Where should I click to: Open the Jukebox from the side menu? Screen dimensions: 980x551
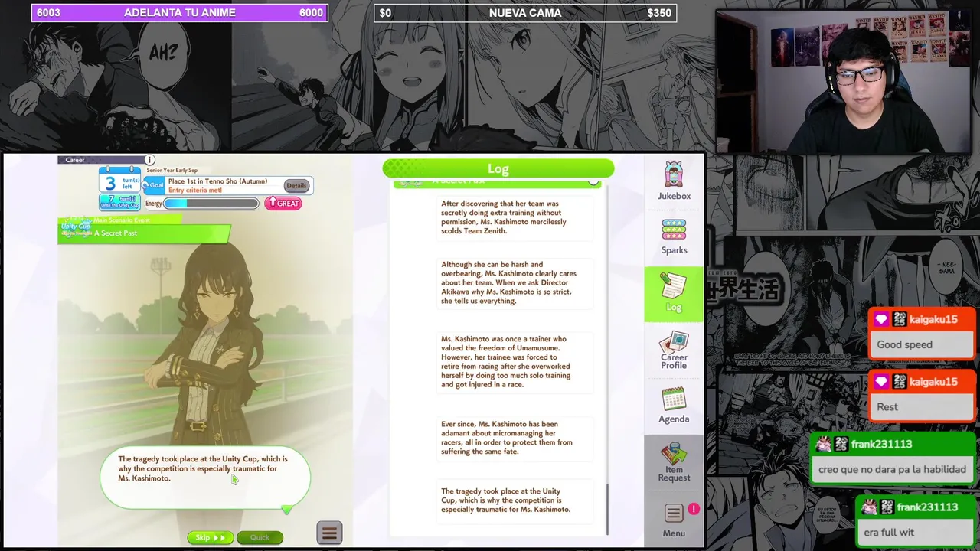pos(674,181)
